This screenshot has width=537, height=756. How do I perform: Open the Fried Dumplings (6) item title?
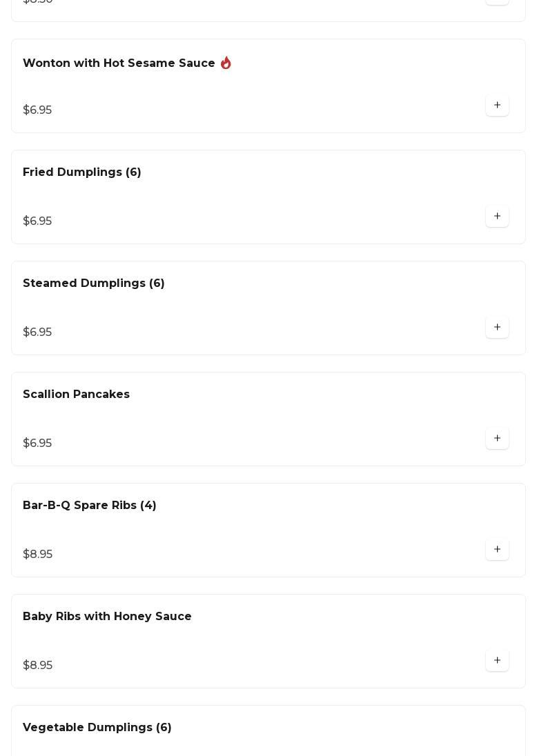click(82, 172)
